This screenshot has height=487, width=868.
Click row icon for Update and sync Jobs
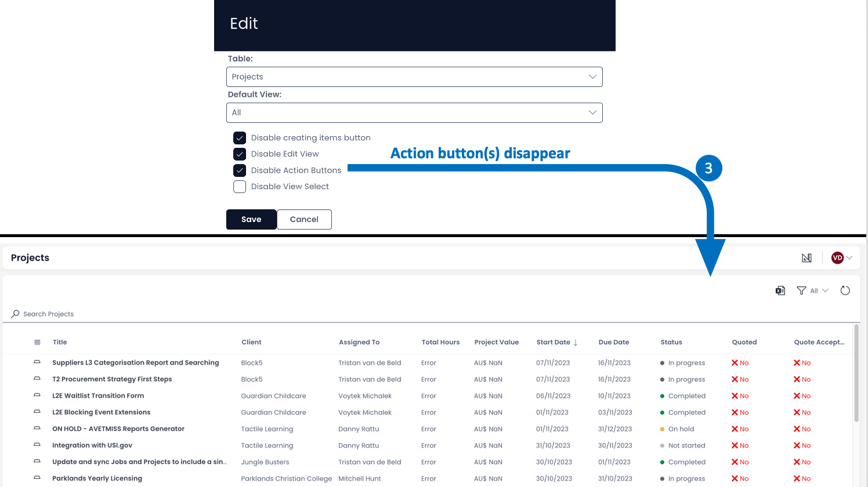tap(37, 461)
